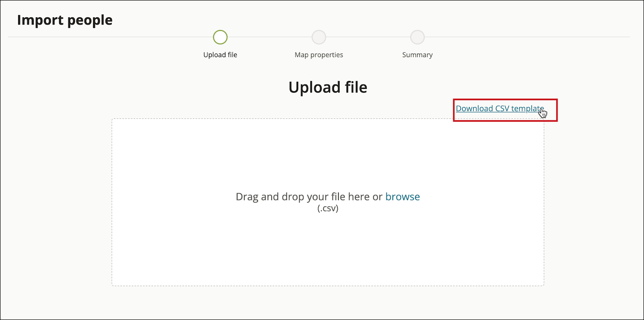Click the Summary step label
Screen dimensions: 644x320
(x=417, y=55)
